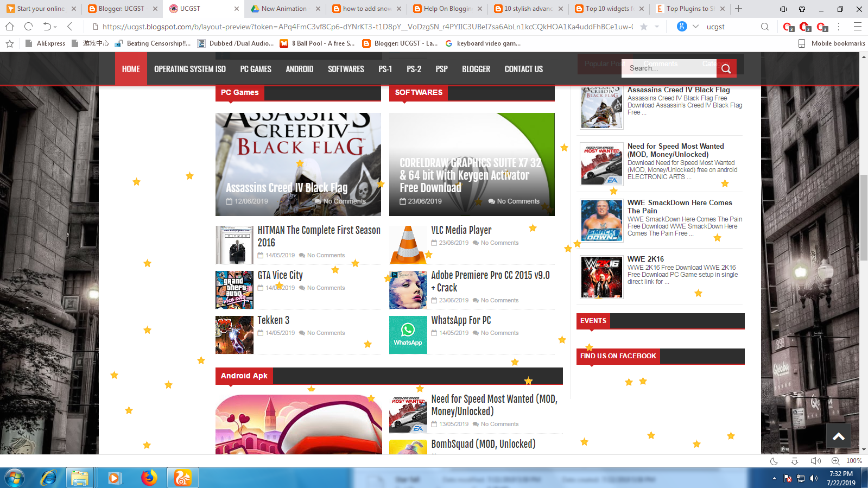This screenshot has height=488, width=868.
Task: Click the browser home icon
Action: coord(10,27)
